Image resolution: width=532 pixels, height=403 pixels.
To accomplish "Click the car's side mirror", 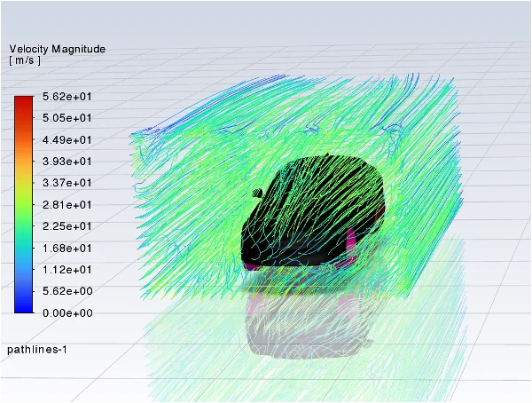I will [x=258, y=194].
